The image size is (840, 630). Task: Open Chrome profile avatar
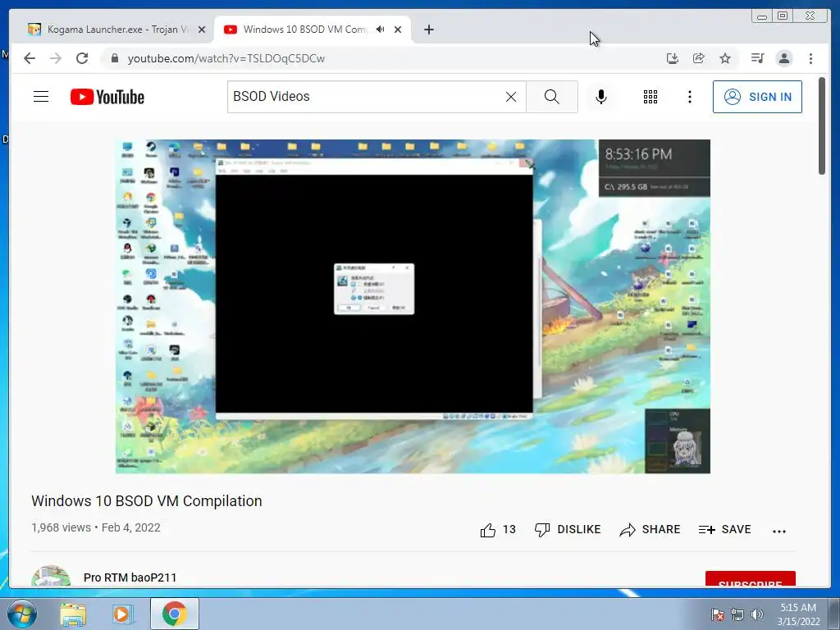(x=784, y=58)
